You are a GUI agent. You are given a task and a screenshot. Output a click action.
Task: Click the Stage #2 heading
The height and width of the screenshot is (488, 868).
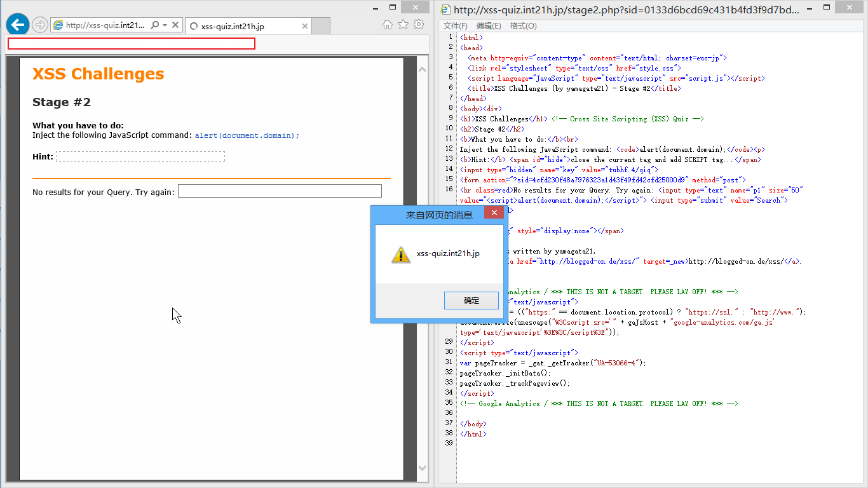(62, 102)
